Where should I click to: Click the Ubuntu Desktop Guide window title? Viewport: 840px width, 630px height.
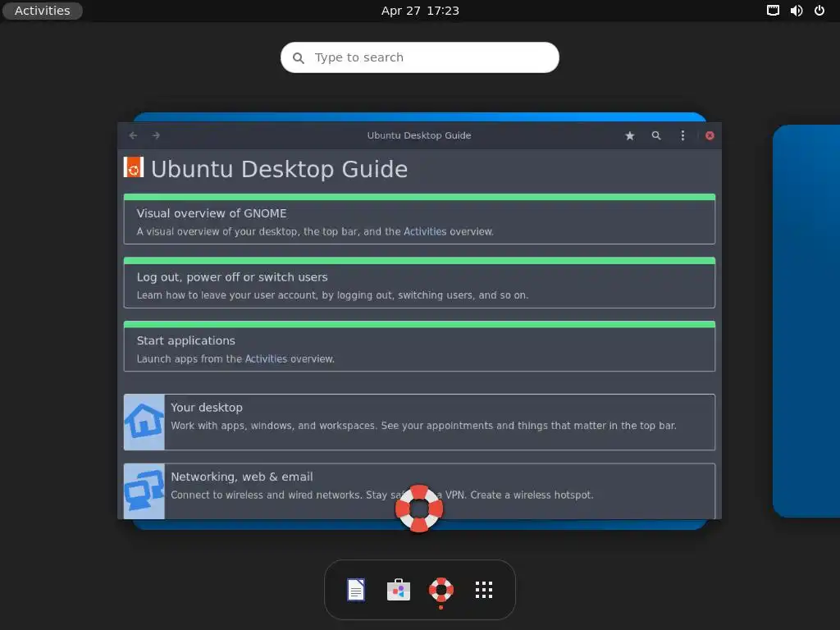pyautogui.click(x=419, y=135)
